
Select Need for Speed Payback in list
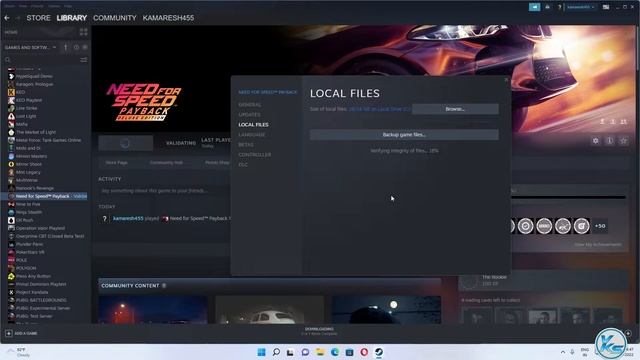pyautogui.click(x=45, y=196)
